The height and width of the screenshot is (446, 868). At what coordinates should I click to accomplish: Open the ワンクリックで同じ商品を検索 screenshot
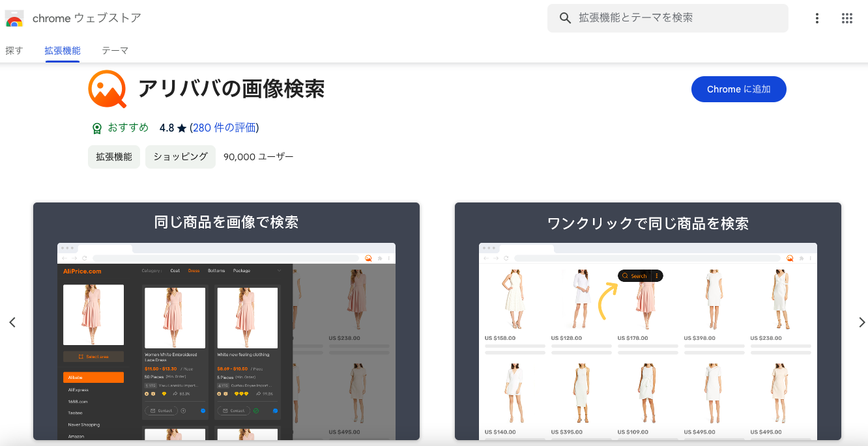[x=648, y=321]
